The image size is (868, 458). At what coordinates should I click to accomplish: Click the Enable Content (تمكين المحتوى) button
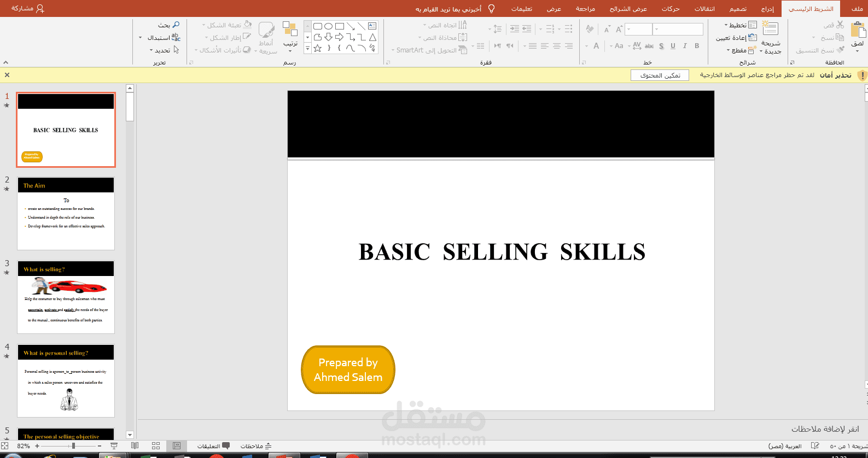pyautogui.click(x=660, y=75)
